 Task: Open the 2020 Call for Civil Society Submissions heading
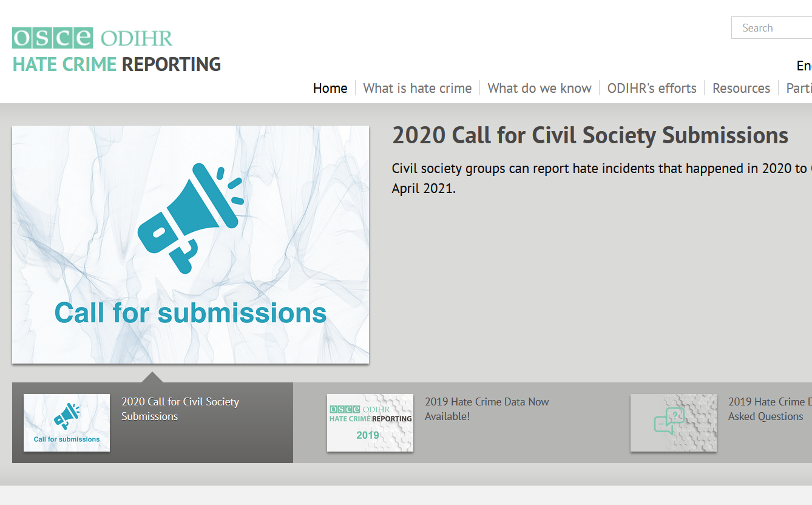coord(589,135)
